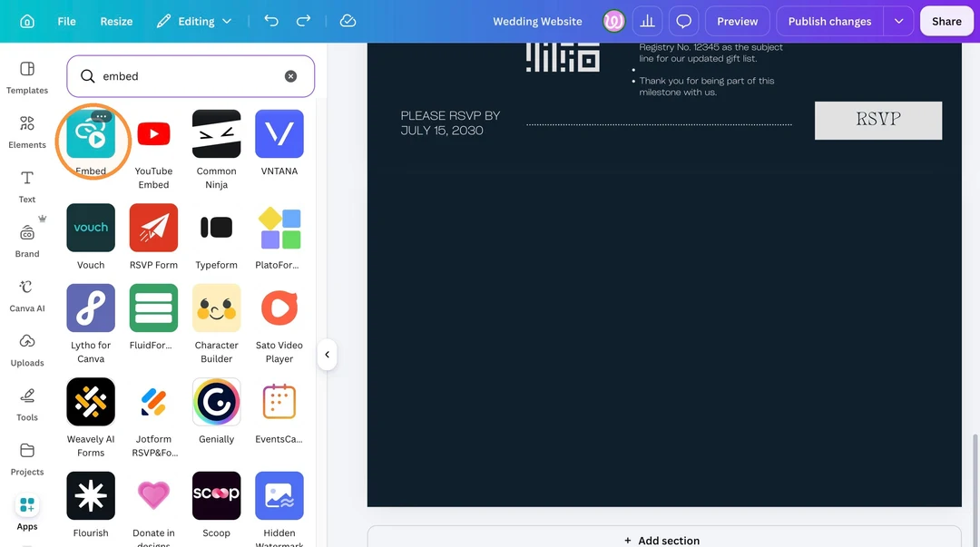Open the comments speech bubble
This screenshot has width=980, height=547.
tap(684, 21)
